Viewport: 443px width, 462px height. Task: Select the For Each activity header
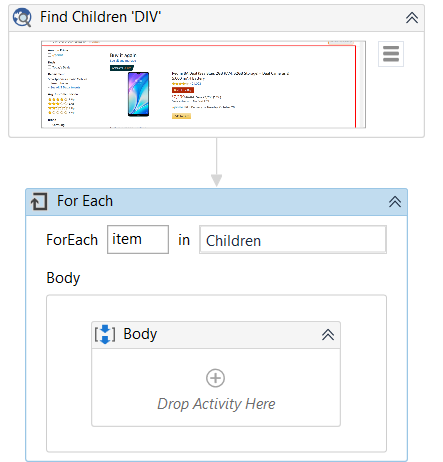(x=217, y=202)
